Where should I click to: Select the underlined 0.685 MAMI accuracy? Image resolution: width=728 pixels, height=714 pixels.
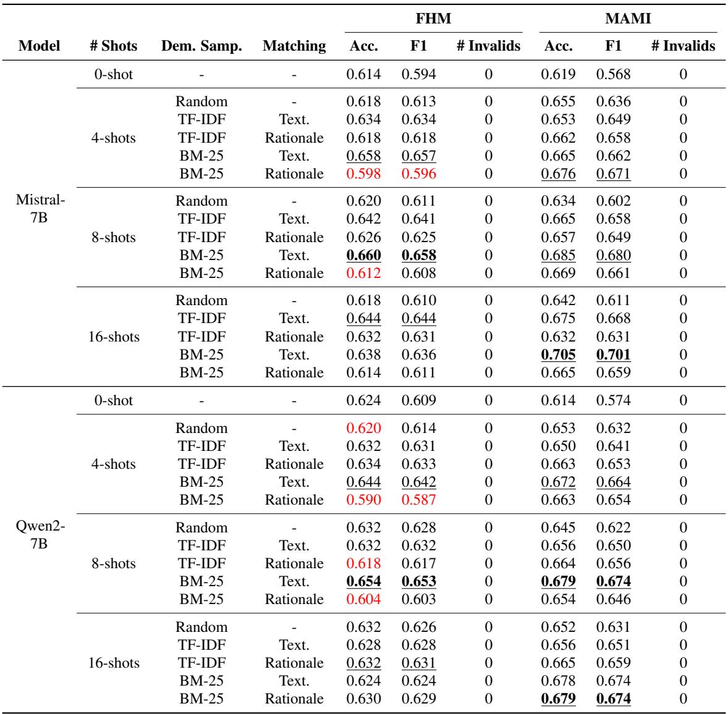pyautogui.click(x=558, y=255)
